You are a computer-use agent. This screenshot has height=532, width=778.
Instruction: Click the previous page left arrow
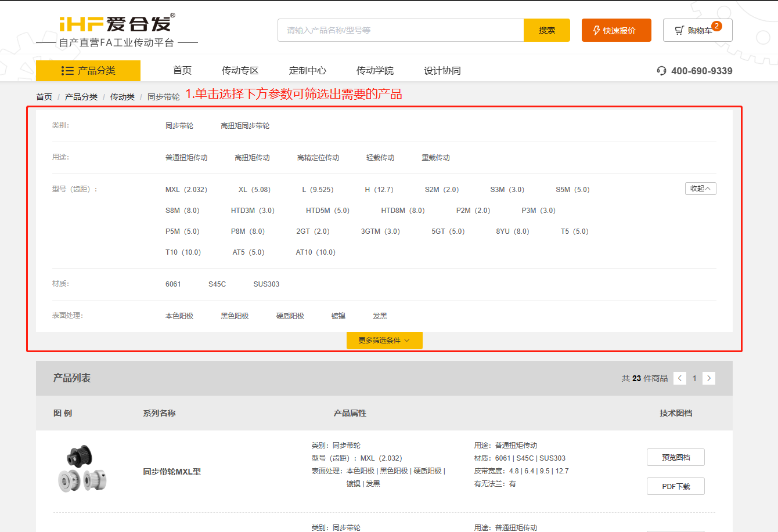pos(679,378)
